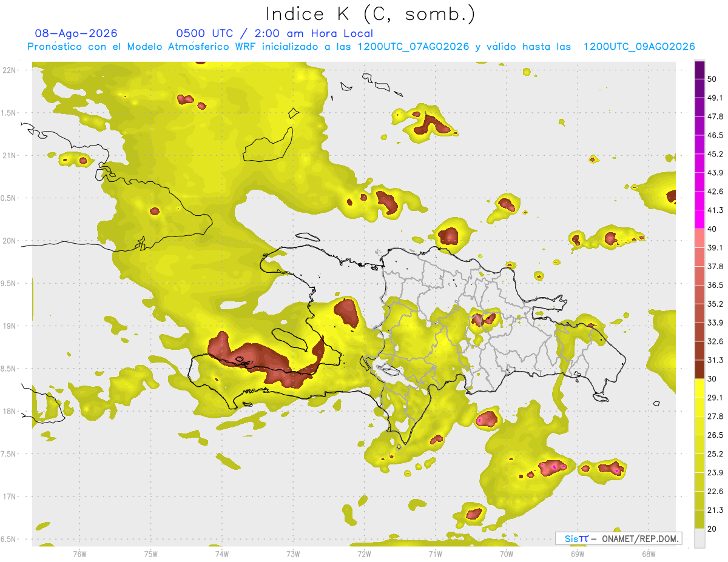Click the title 'Indice K (C, somb.)'

370,15
